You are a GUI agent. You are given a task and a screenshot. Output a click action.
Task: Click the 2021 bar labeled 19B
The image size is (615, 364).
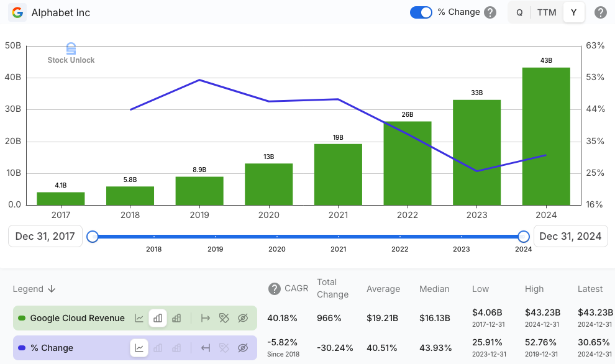(338, 175)
